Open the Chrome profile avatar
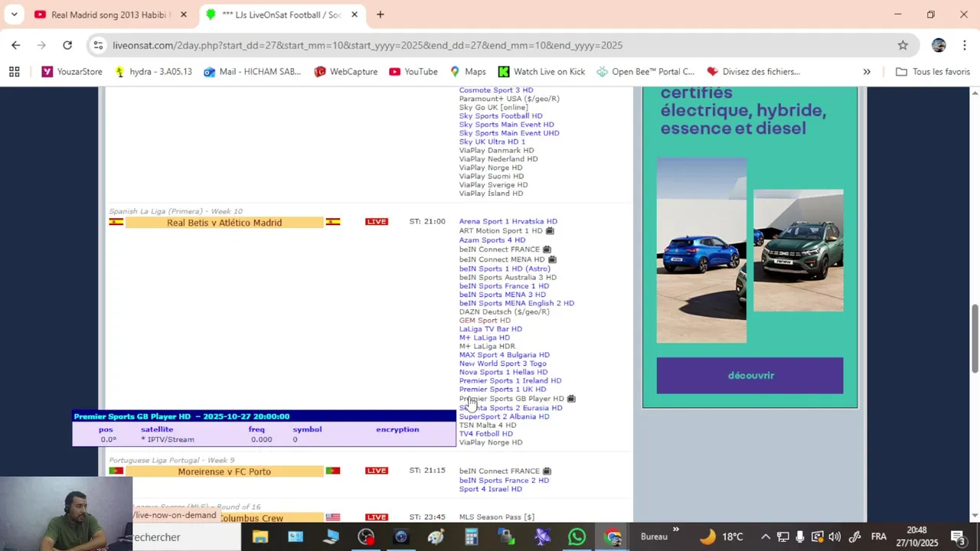 click(939, 45)
